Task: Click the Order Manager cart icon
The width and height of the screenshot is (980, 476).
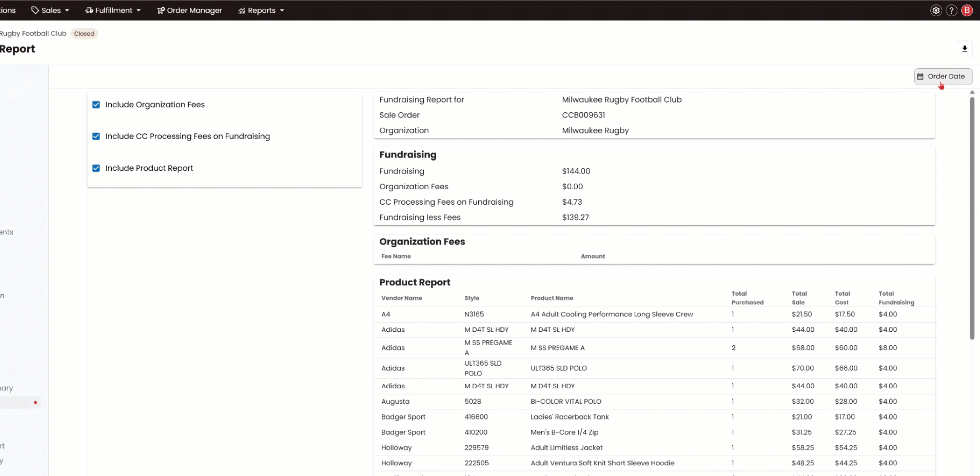Action: click(x=161, y=10)
